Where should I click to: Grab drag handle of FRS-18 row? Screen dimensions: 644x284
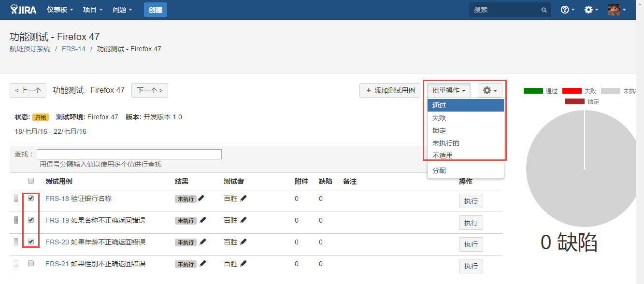(16, 198)
